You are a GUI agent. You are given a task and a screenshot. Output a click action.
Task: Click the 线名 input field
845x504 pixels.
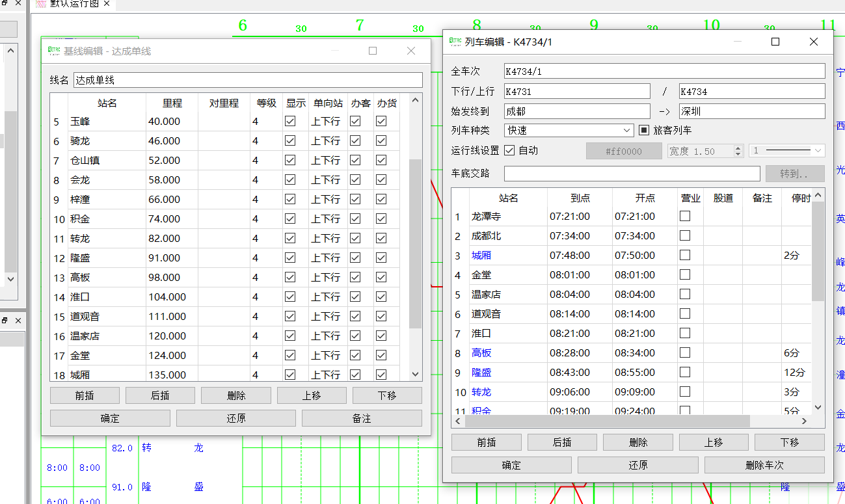(248, 80)
